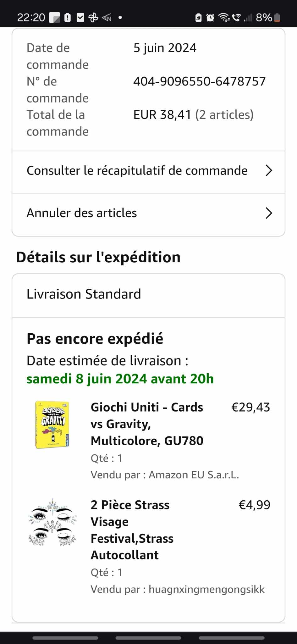Open Giochi Uniti Cards vs Gravity product
The height and width of the screenshot is (644, 297).
(147, 424)
